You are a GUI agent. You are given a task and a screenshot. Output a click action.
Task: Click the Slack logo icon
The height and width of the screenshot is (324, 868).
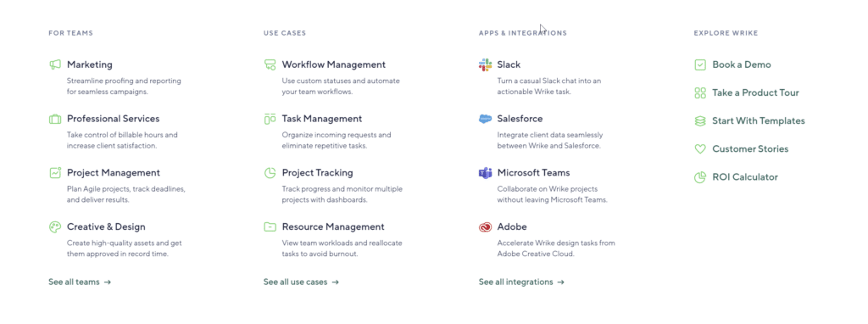485,64
